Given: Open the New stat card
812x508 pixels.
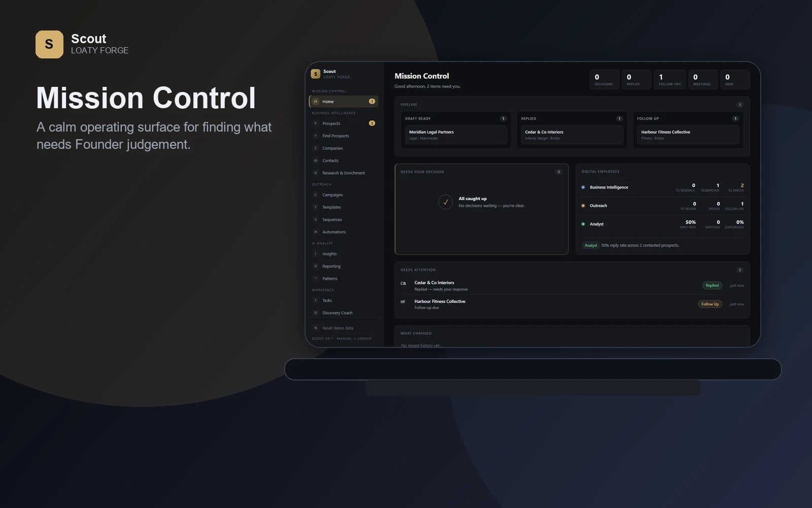Looking at the screenshot, I should coord(735,80).
